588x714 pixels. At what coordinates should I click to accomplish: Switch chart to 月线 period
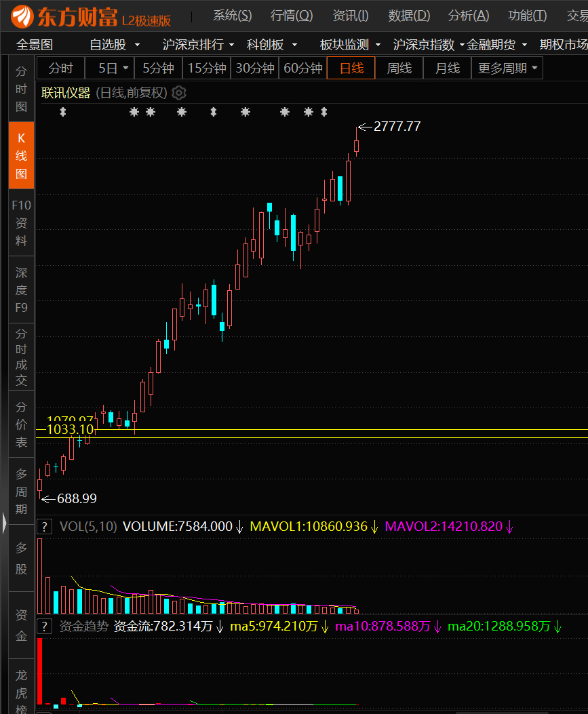(x=447, y=68)
